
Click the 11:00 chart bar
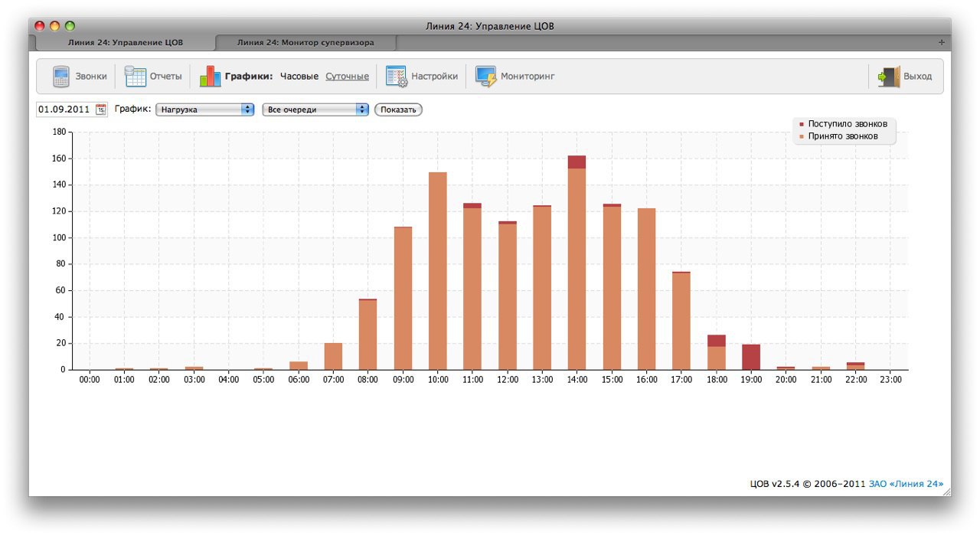coord(472,286)
